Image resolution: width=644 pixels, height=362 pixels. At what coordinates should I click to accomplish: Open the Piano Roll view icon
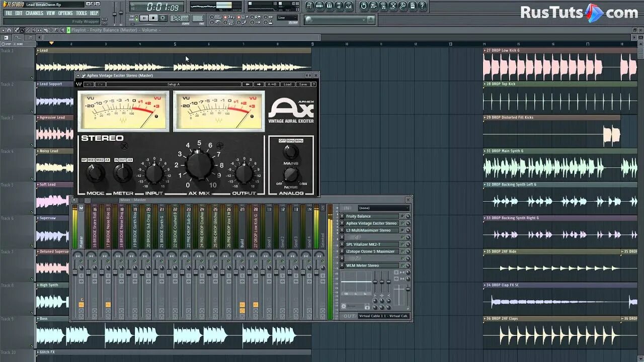329,6
